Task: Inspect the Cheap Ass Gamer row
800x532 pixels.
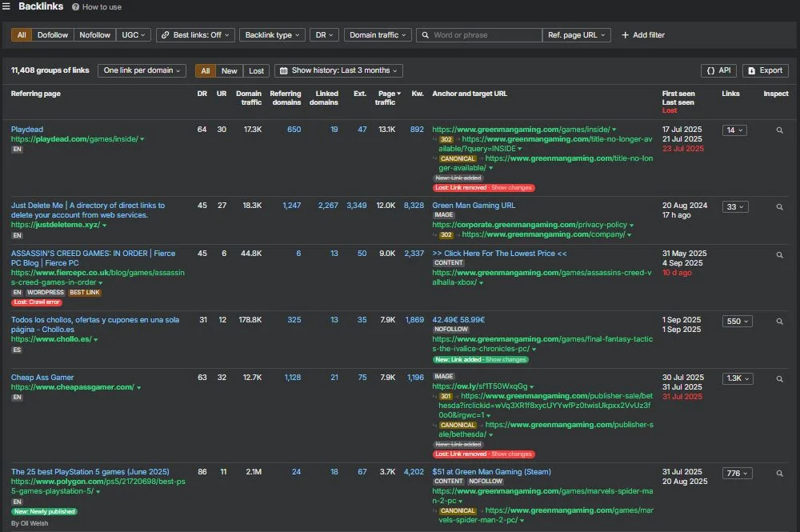Action: 779,379
